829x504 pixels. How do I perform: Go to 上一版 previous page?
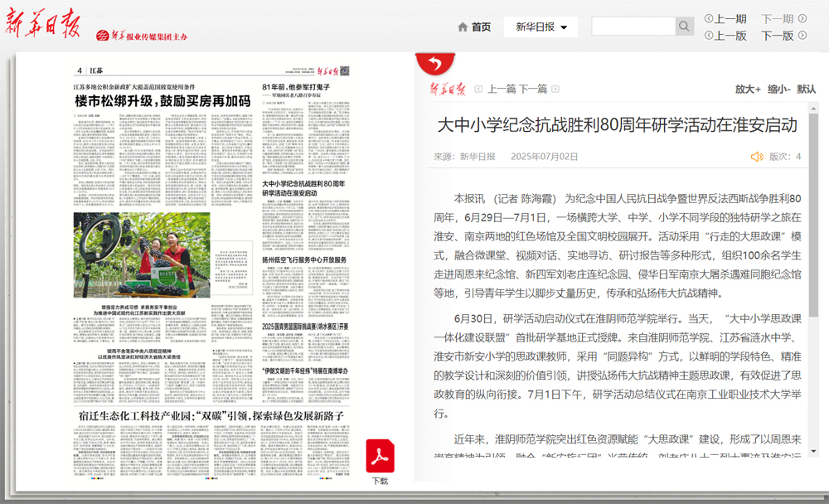[730, 36]
